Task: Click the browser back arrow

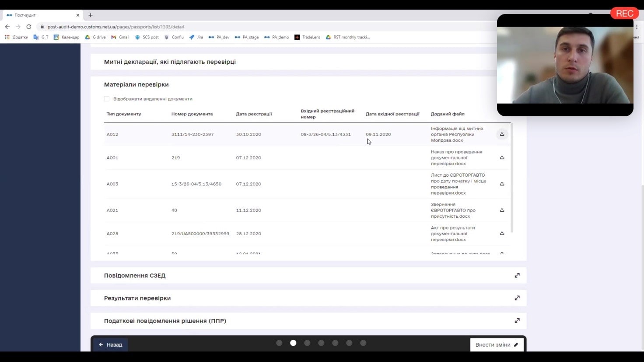Action: tap(7, 27)
